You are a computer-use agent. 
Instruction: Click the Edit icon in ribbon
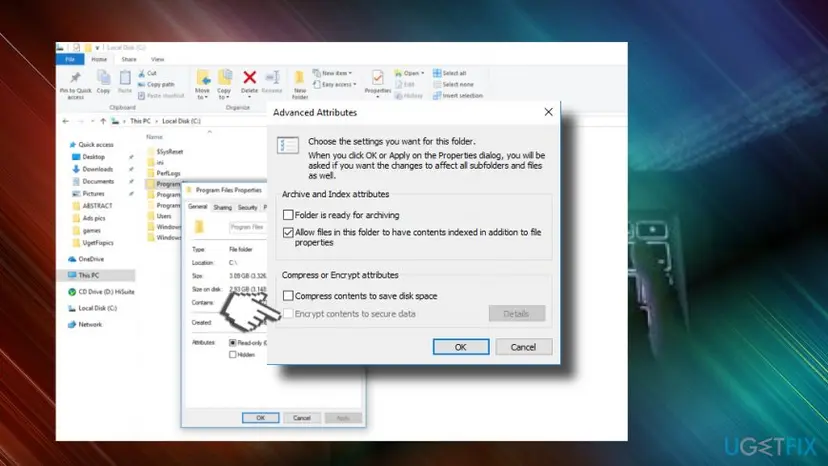(398, 85)
